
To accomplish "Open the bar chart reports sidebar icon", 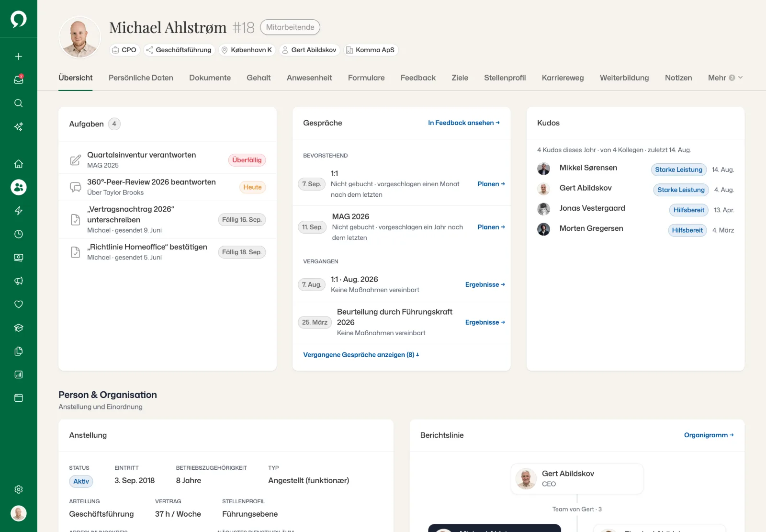I will (19, 374).
